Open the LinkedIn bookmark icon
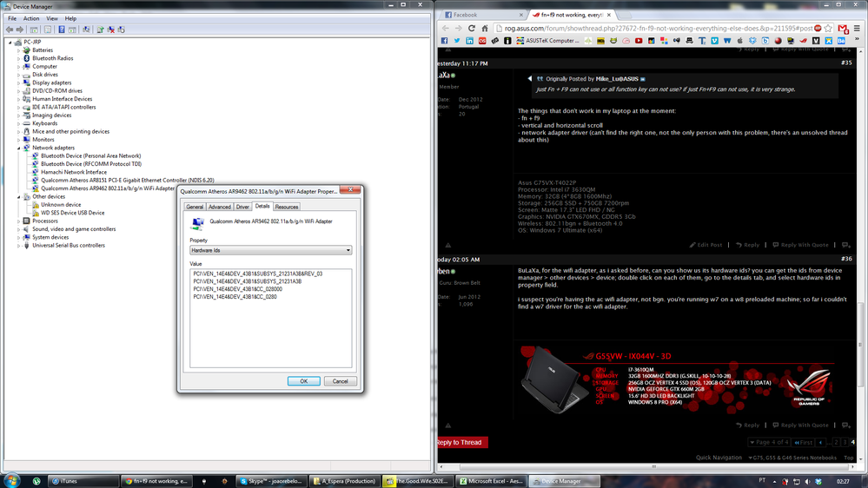The width and height of the screenshot is (868, 488). (x=469, y=41)
